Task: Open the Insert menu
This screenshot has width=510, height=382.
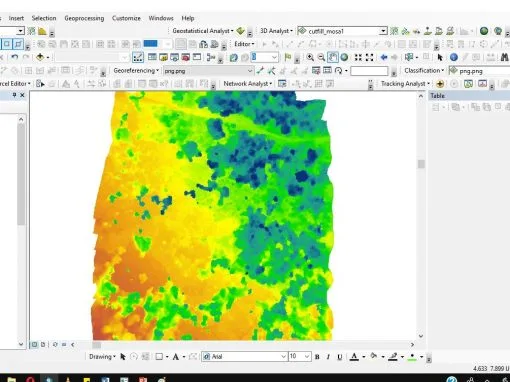Action: click(x=16, y=18)
